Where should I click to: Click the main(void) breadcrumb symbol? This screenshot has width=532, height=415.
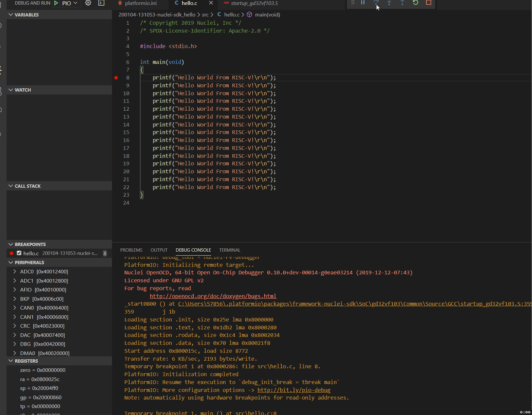267,14
